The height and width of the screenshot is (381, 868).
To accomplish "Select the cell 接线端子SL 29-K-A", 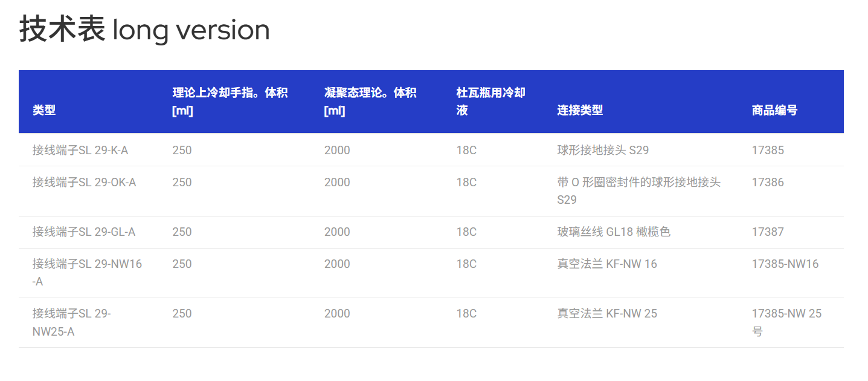I will 80,150.
